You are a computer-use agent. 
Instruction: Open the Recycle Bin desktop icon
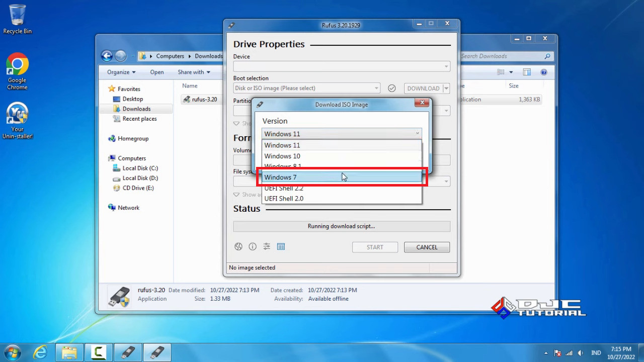[x=17, y=19]
